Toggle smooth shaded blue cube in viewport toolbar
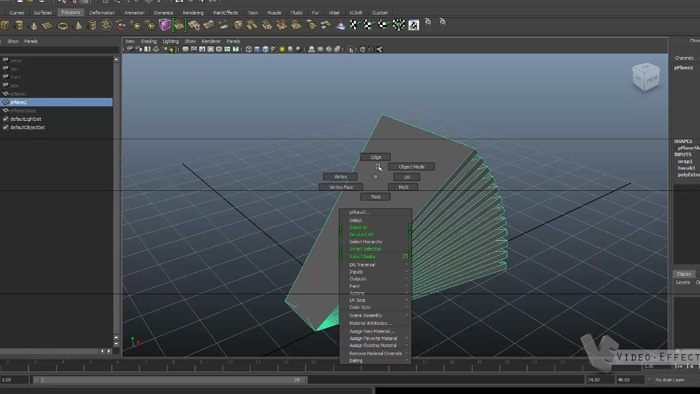The height and width of the screenshot is (394, 700). [x=257, y=49]
